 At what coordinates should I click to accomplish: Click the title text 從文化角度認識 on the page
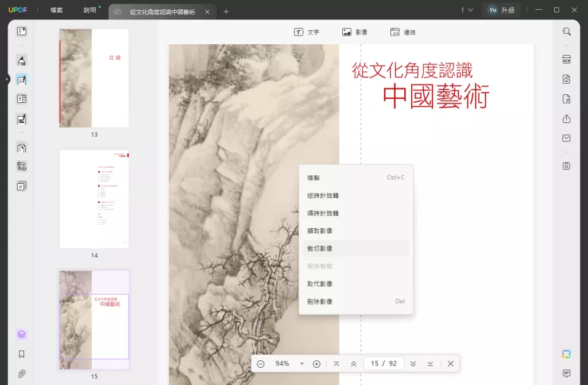pyautogui.click(x=412, y=71)
